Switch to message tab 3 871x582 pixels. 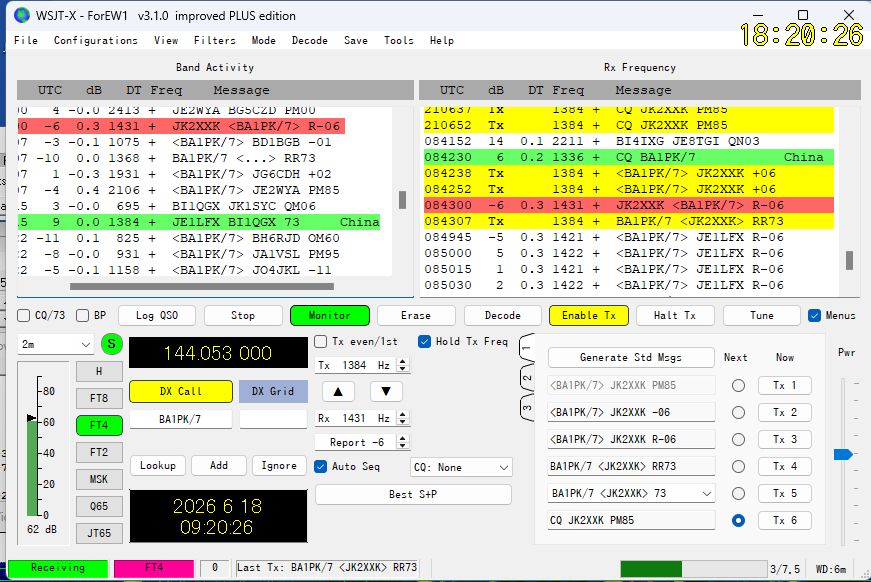click(x=527, y=407)
